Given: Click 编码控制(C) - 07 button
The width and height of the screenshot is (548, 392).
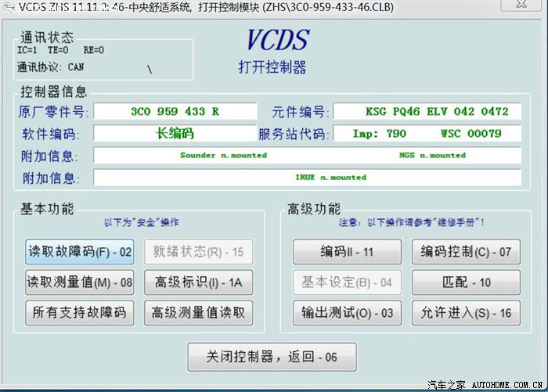Looking at the screenshot, I should pyautogui.click(x=466, y=252).
